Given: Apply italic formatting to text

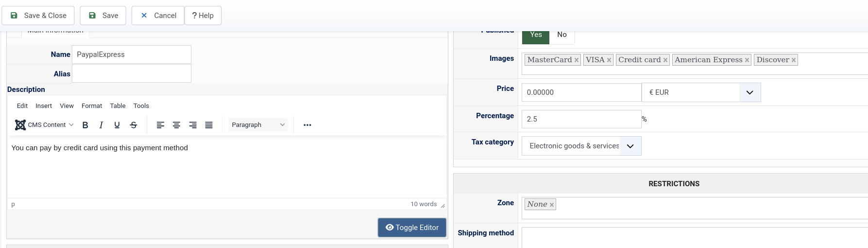Looking at the screenshot, I should (101, 125).
